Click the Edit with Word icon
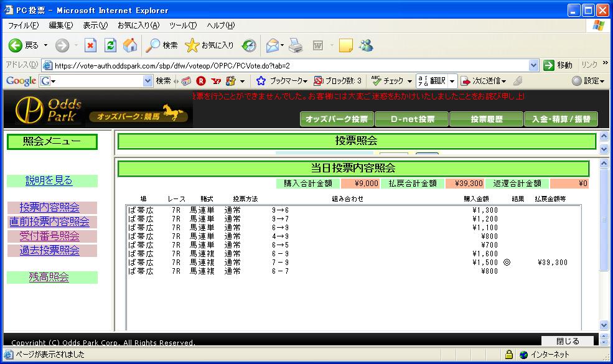The width and height of the screenshot is (613, 364). (x=318, y=46)
